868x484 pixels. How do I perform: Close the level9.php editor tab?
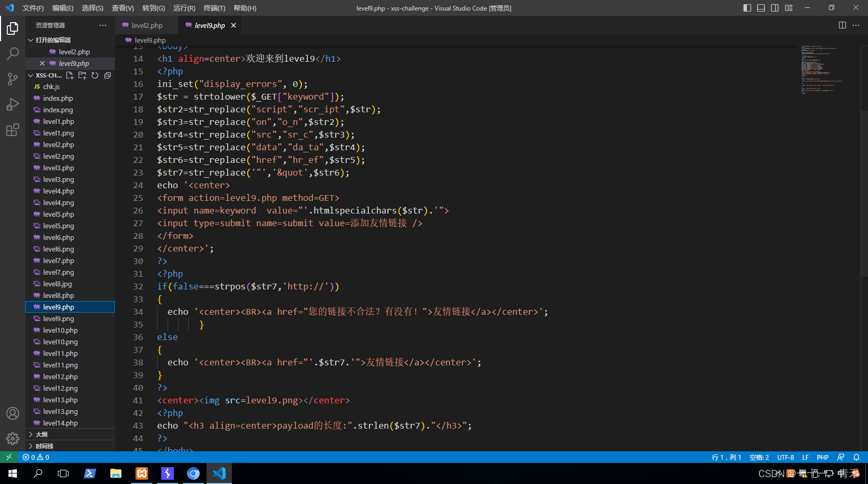tap(233, 25)
